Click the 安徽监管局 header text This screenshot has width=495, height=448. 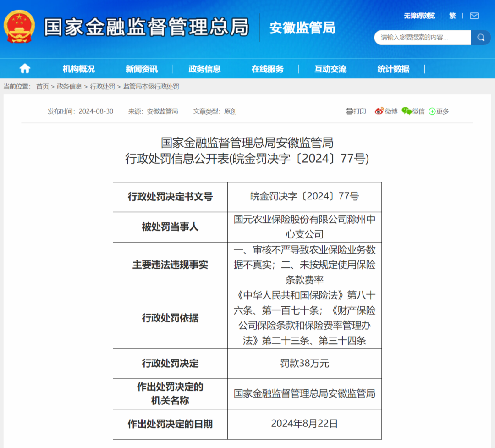coord(302,28)
